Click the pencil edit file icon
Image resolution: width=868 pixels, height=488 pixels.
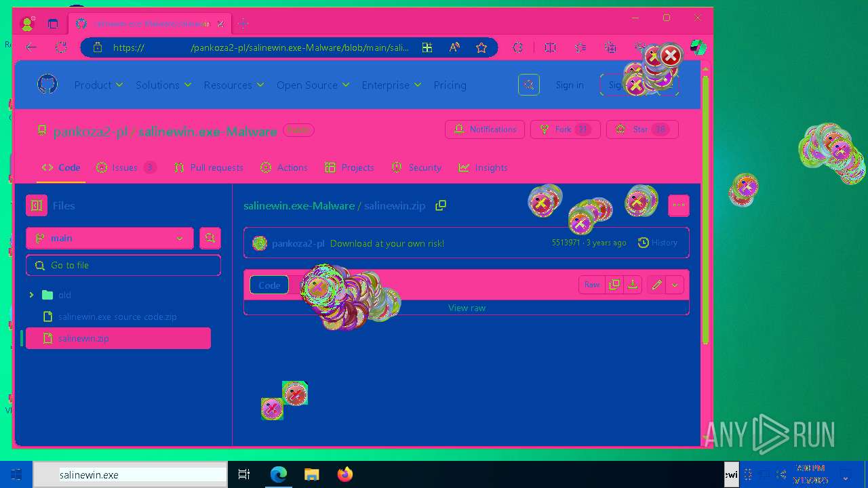(x=656, y=285)
